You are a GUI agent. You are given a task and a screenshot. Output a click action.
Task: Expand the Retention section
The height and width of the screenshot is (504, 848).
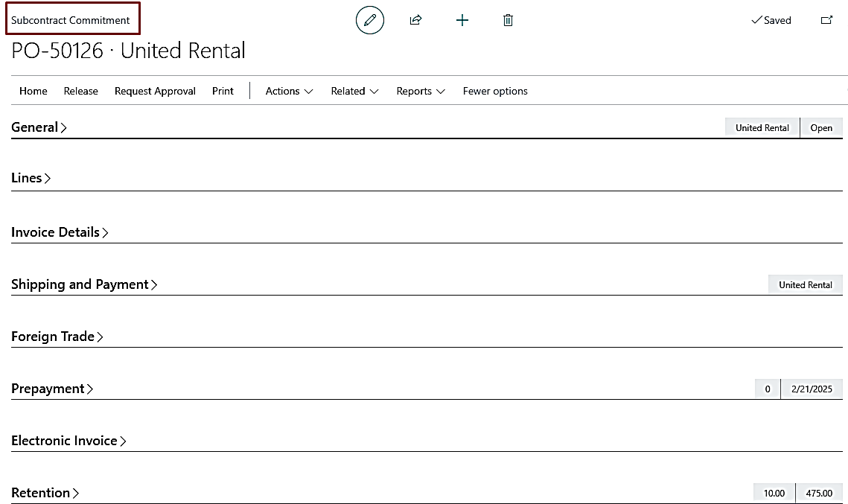point(45,493)
